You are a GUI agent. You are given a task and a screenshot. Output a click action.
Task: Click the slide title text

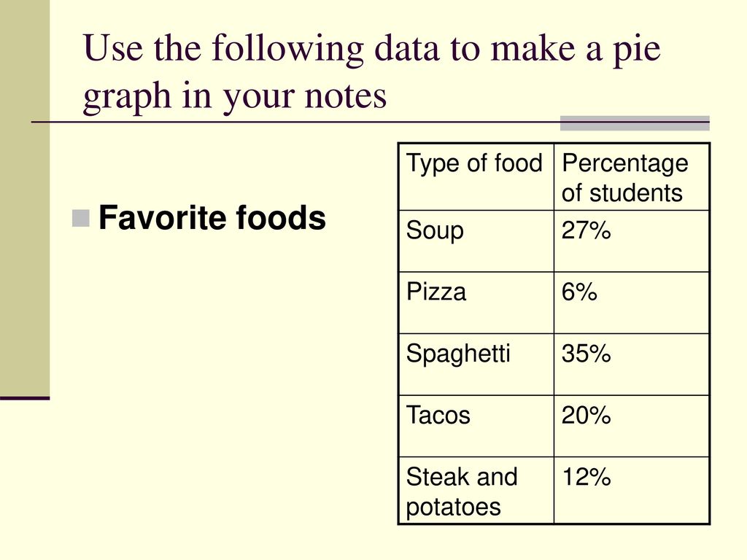click(371, 72)
